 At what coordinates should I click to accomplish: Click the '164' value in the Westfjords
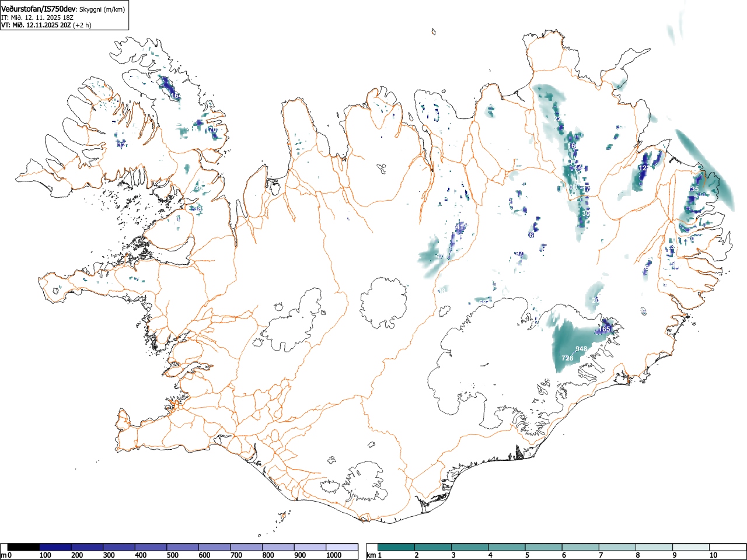coord(175,96)
